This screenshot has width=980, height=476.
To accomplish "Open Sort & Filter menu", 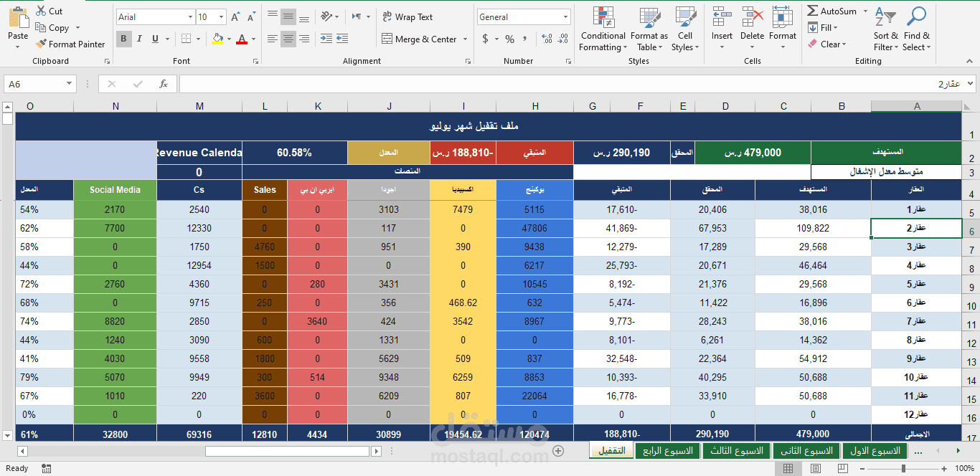I will (885, 29).
